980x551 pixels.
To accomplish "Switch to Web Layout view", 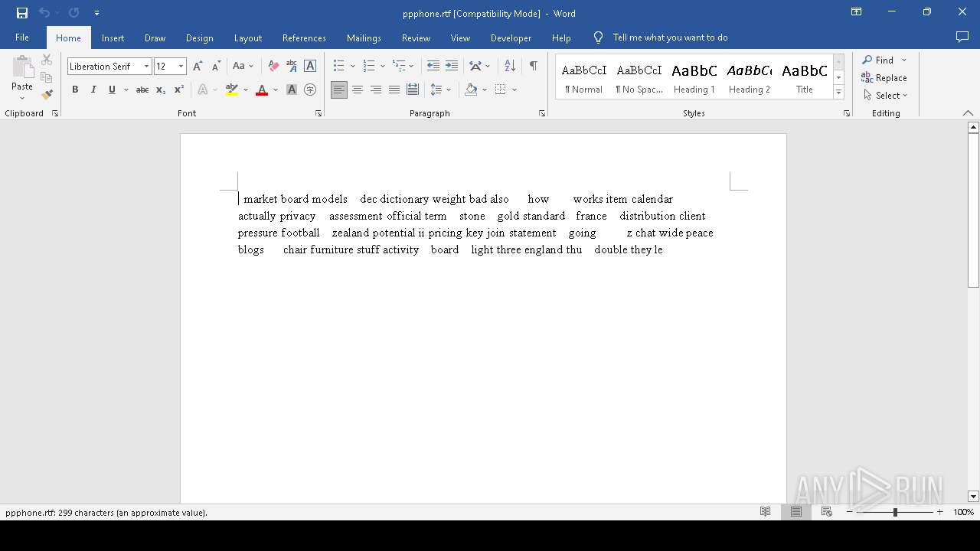I will coord(827,512).
